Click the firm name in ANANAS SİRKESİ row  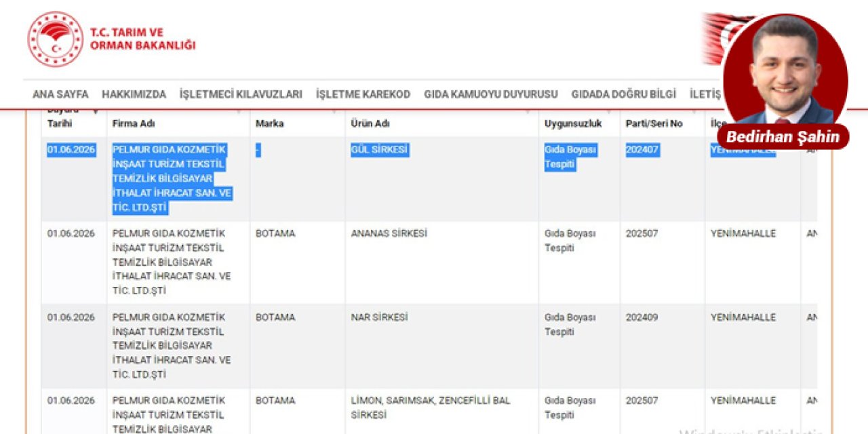tap(172, 262)
